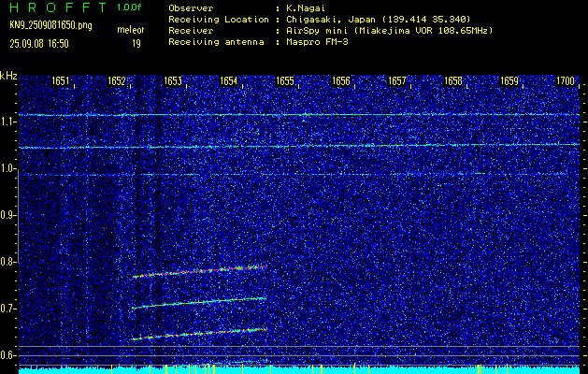This screenshot has width=588, height=374.
Task: Click the timestamp 25.09.08 16:50
Action: click(39, 44)
